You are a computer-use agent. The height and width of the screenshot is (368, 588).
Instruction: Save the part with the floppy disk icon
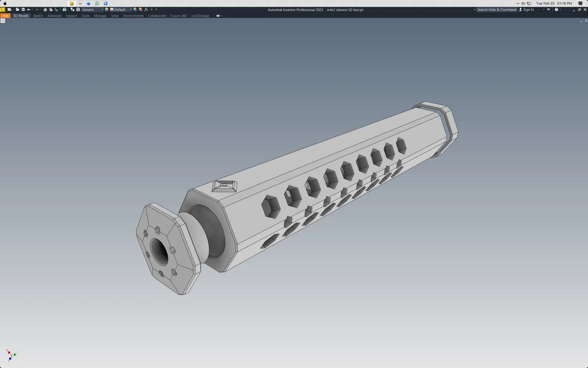[x=23, y=10]
